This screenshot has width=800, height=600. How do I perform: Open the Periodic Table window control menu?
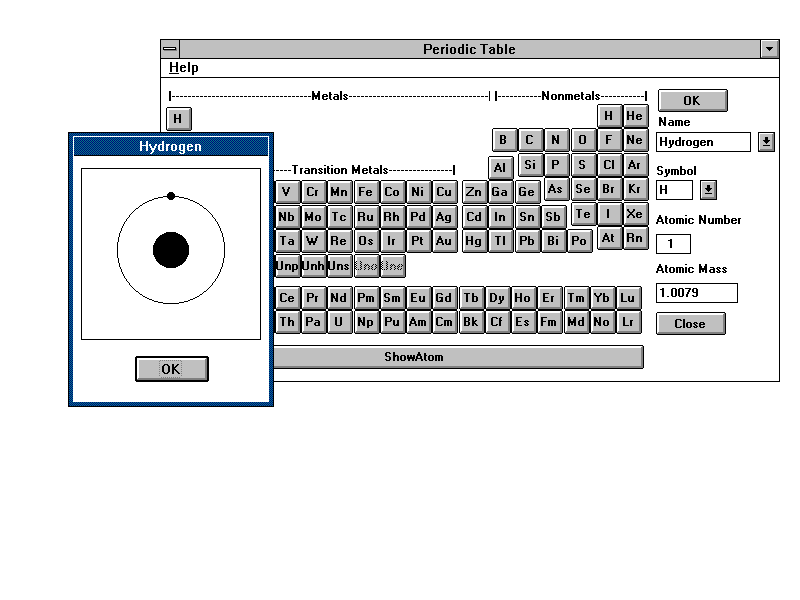pos(170,49)
